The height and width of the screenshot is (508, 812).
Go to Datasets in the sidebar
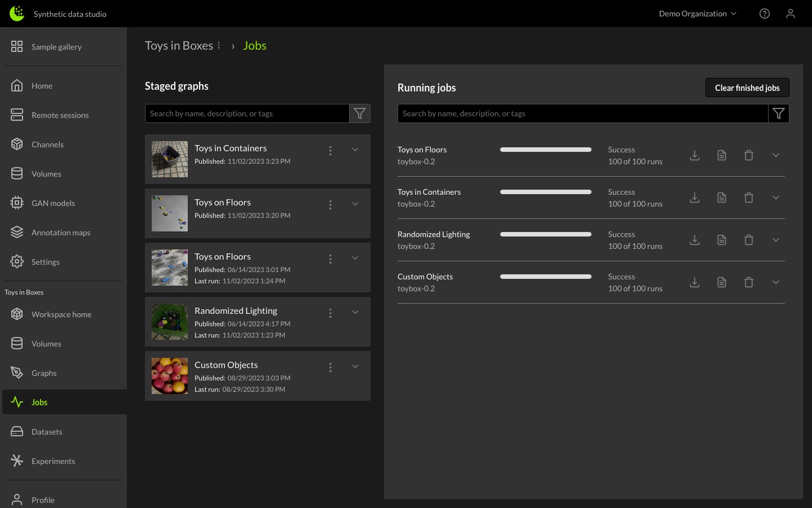coord(47,432)
